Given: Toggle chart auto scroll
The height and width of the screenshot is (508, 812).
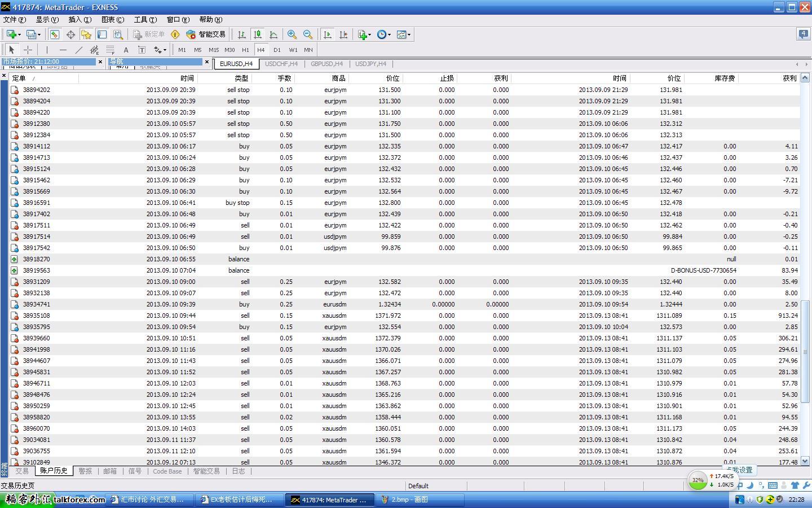Looking at the screenshot, I should click(x=328, y=34).
